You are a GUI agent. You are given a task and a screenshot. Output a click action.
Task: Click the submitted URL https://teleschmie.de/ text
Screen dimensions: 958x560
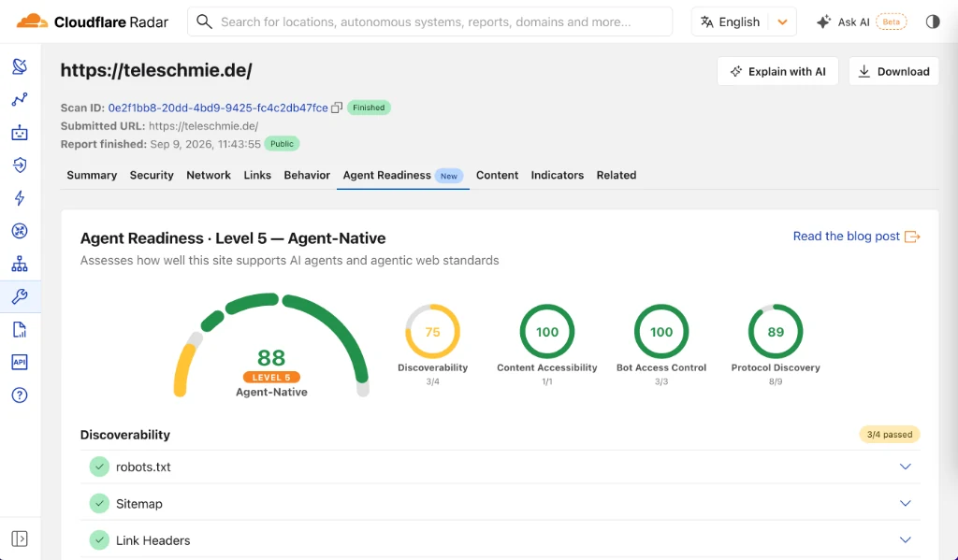203,126
